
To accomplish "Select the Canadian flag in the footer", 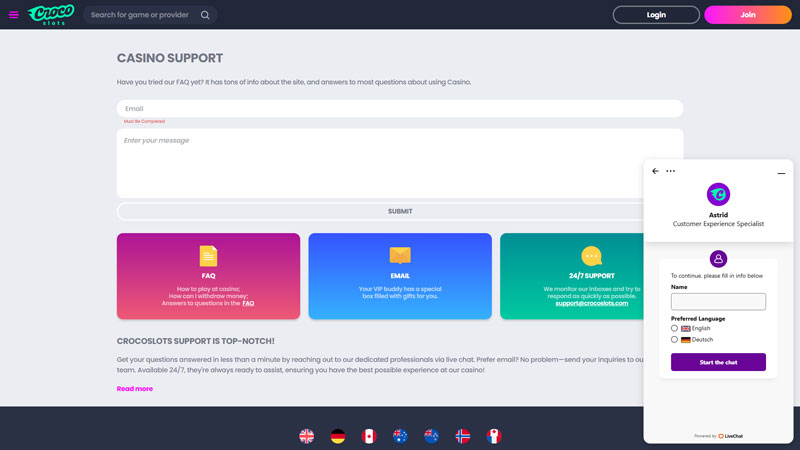I will (369, 436).
